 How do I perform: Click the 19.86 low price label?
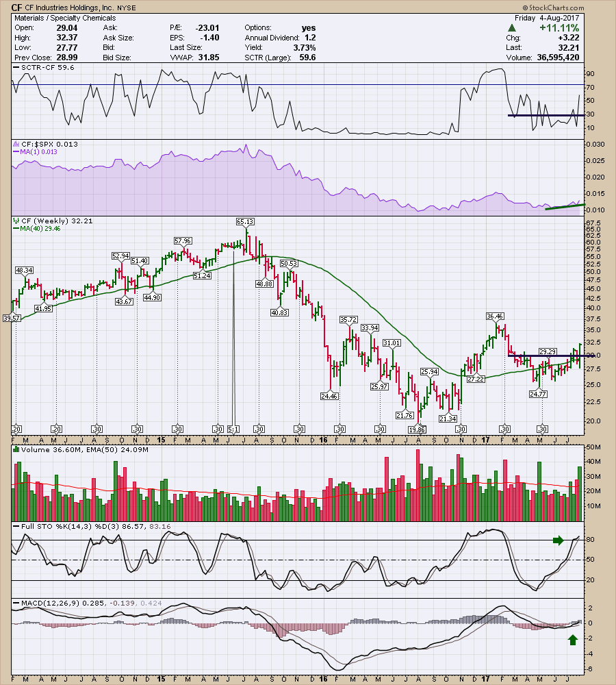417,429
